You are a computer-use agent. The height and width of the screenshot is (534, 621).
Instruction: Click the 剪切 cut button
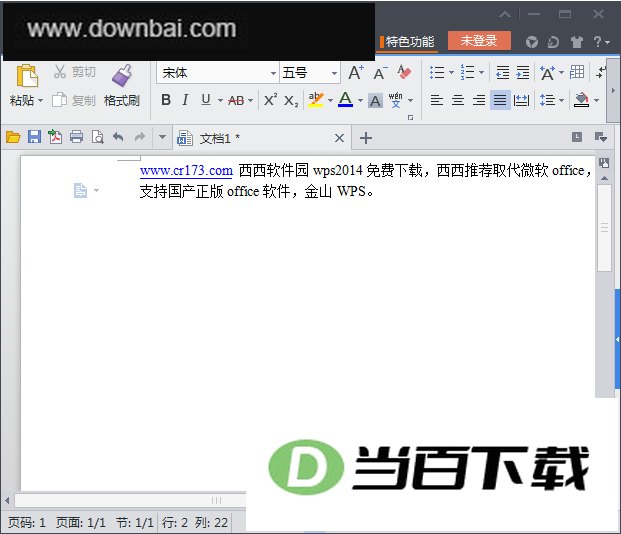coord(75,72)
